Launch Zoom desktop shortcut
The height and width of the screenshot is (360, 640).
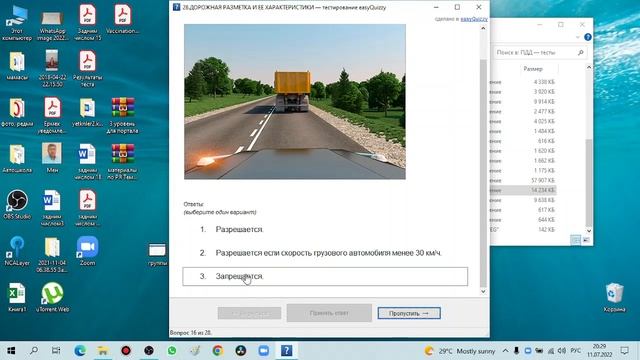pos(87,251)
